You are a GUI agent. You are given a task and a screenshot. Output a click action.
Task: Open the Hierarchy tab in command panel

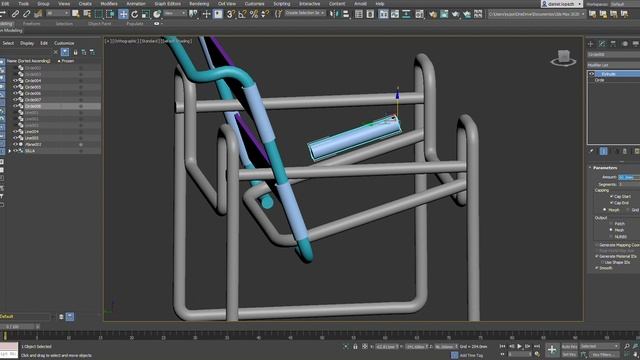613,44
